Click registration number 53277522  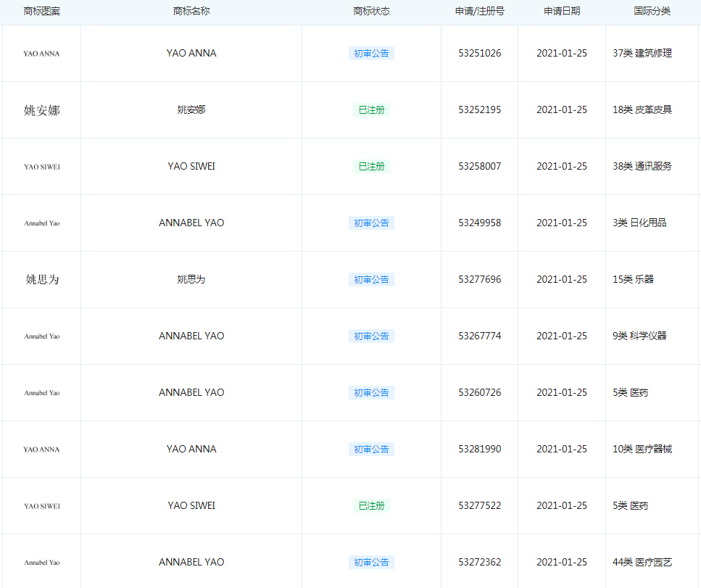pyautogui.click(x=480, y=506)
